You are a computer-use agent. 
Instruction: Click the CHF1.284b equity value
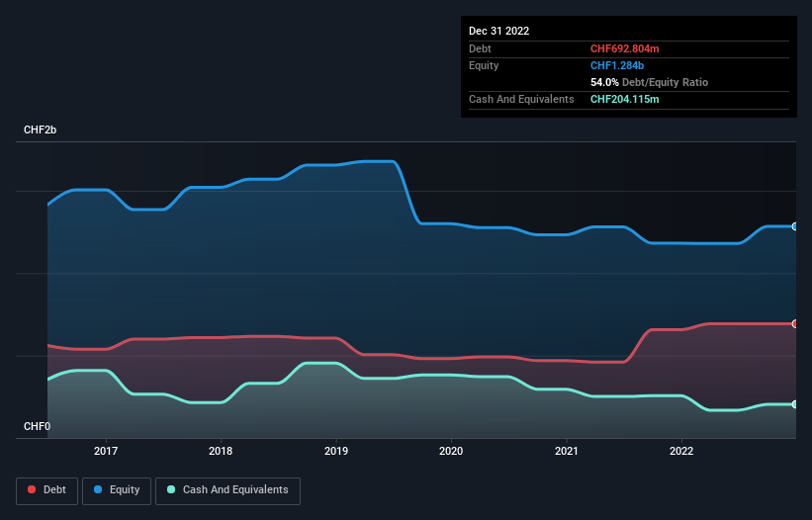pos(617,65)
